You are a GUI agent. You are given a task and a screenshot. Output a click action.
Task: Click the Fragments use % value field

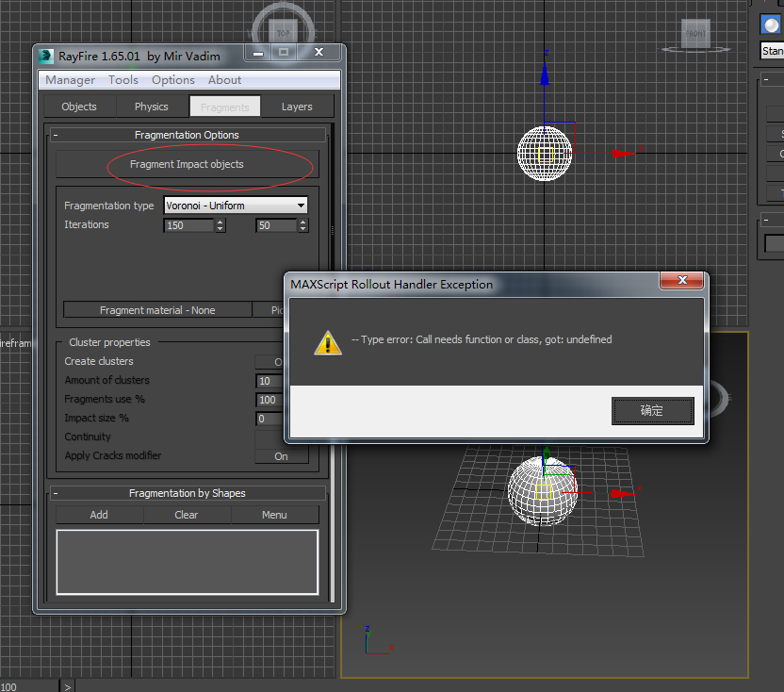point(270,400)
